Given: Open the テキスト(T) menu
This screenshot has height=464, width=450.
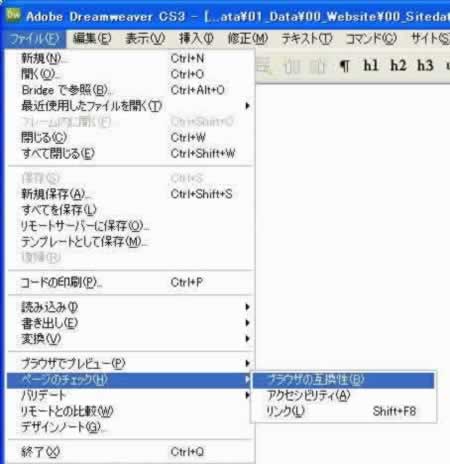Looking at the screenshot, I should [306, 39].
